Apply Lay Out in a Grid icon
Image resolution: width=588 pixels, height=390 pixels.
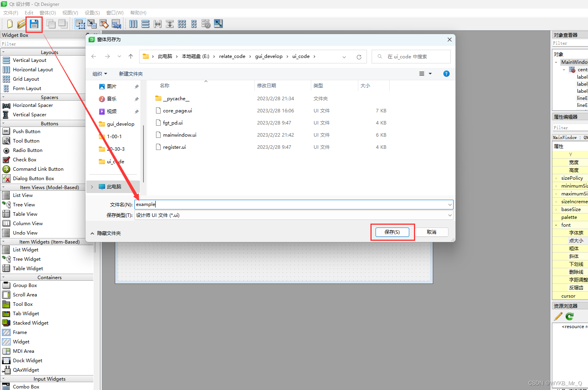pyautogui.click(x=182, y=24)
